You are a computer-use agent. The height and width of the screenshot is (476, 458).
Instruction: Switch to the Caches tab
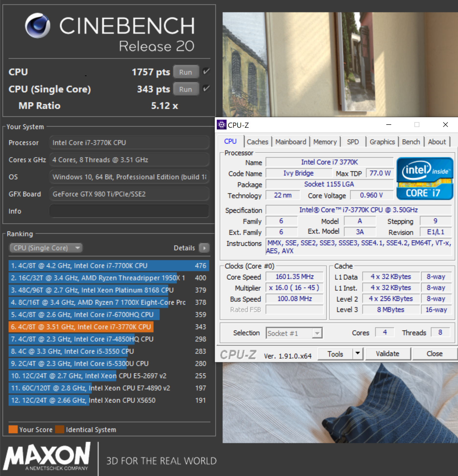[258, 142]
